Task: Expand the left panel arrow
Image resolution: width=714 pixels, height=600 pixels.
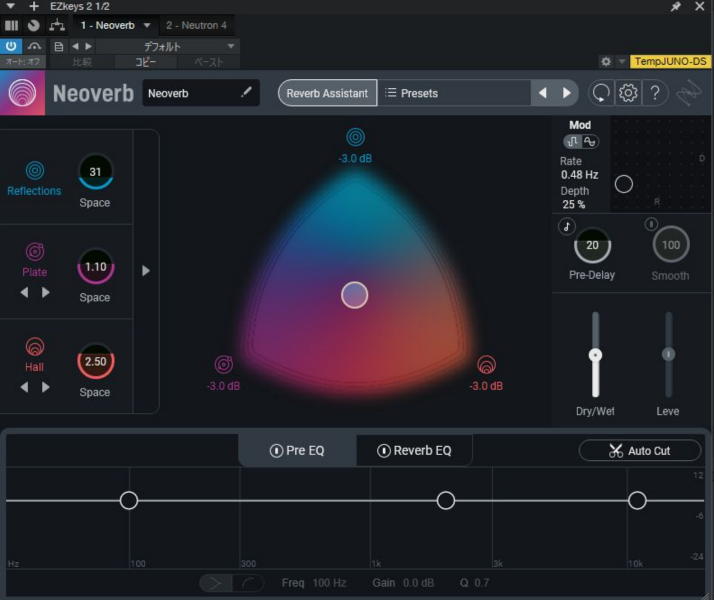Action: [146, 270]
